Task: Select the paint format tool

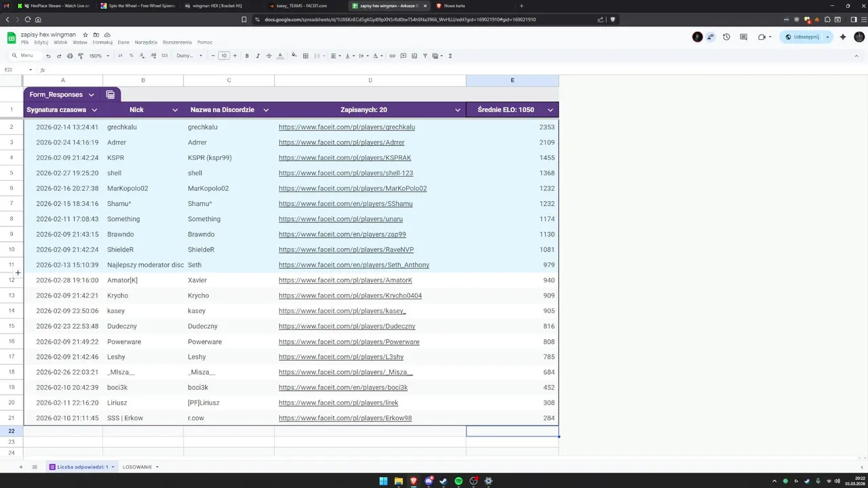Action: pos(81,56)
